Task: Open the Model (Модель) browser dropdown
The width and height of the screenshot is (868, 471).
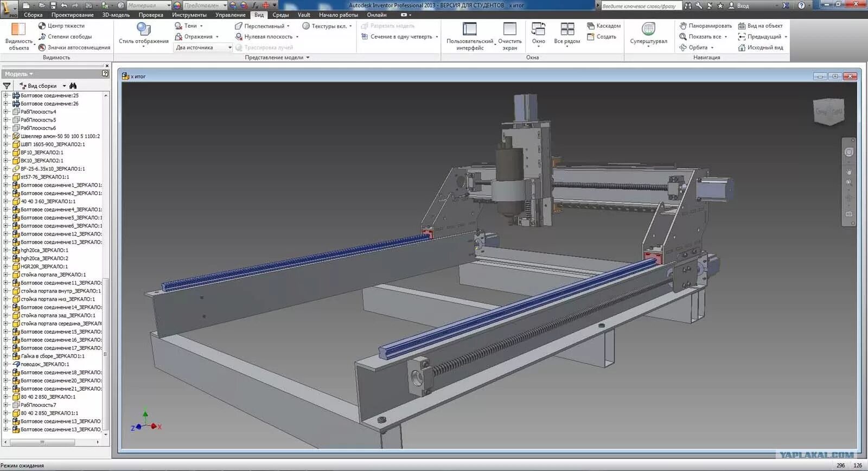Action: coord(19,74)
